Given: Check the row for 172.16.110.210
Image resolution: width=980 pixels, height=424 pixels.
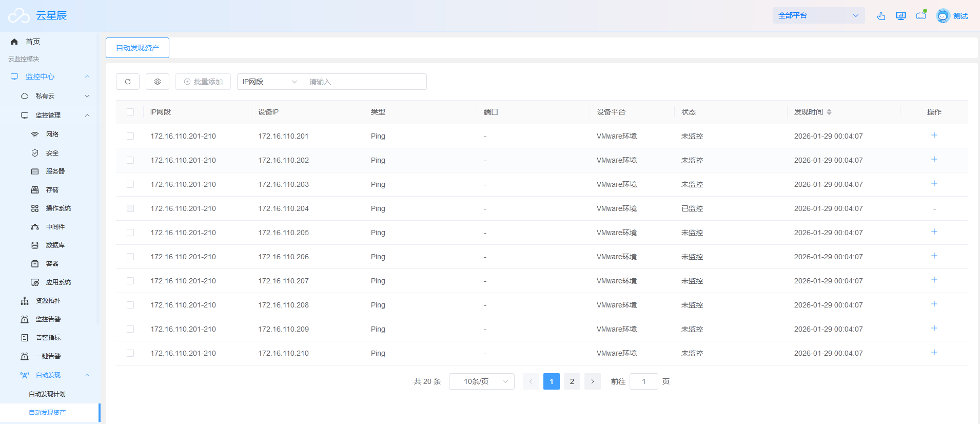Looking at the screenshot, I should coord(130,353).
